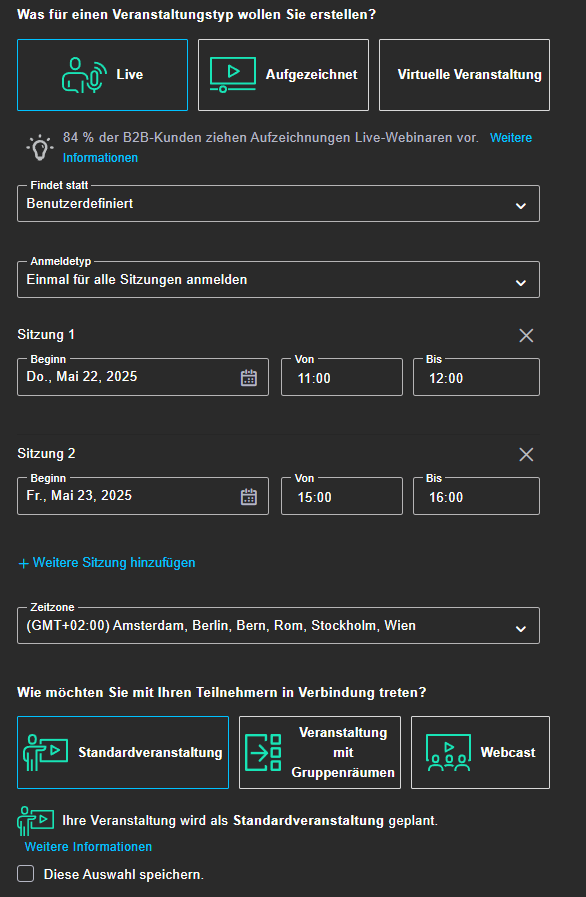
Task: Select the Webcast option
Action: 480,752
